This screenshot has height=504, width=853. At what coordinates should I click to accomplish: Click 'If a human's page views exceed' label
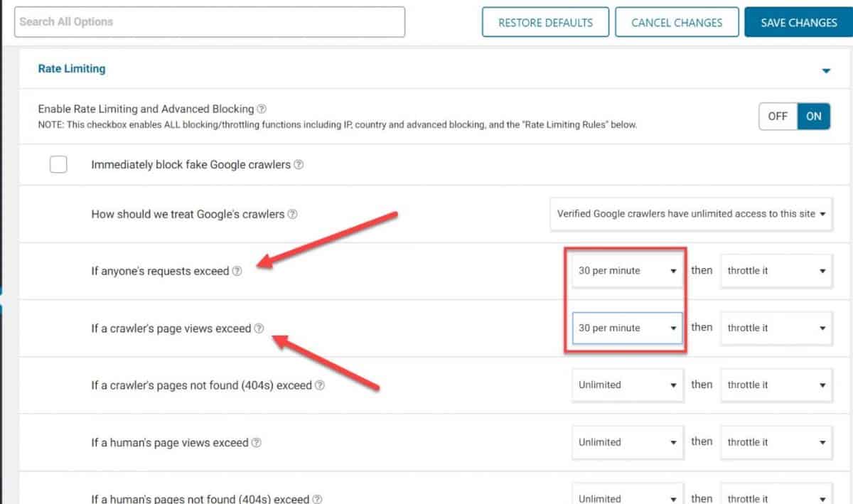tap(170, 443)
